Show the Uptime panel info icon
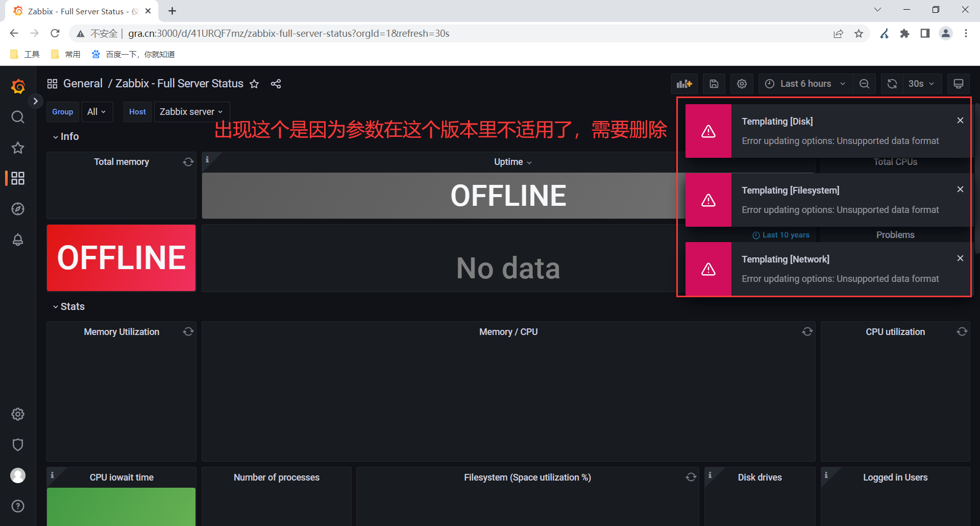Screen dimensions: 980x526 coord(207,160)
